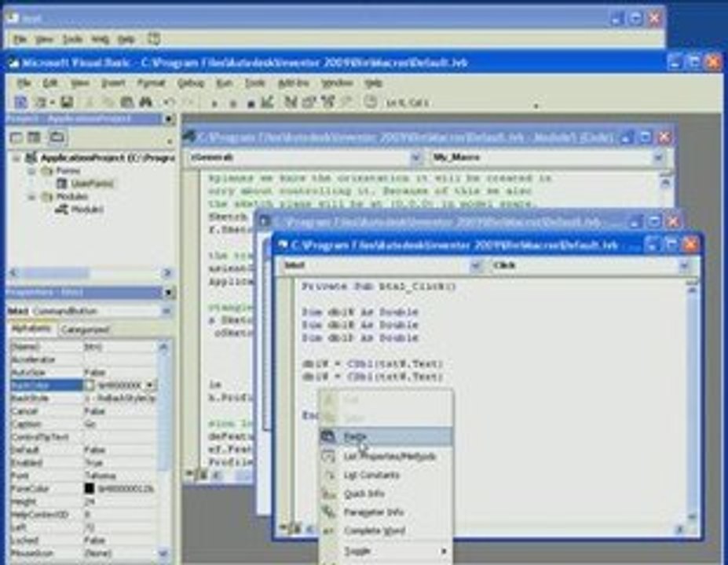
Task: Click View Object icon in Project panel
Action: point(35,137)
